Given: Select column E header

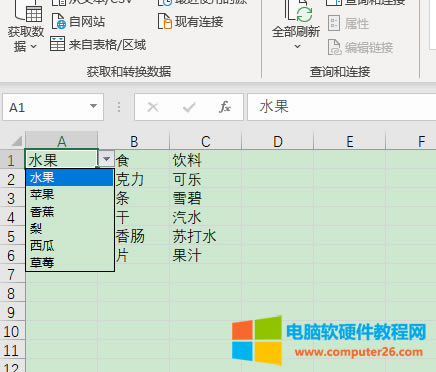Looking at the screenshot, I should [x=350, y=141].
